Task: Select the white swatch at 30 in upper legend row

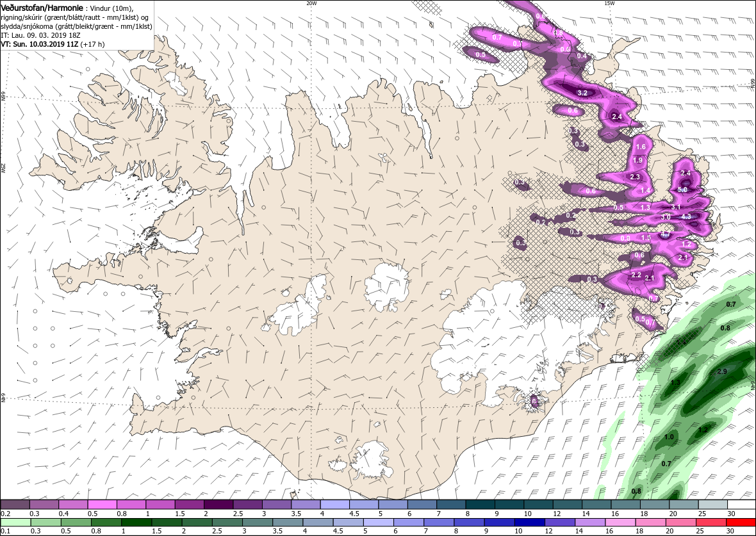Action: (x=741, y=504)
